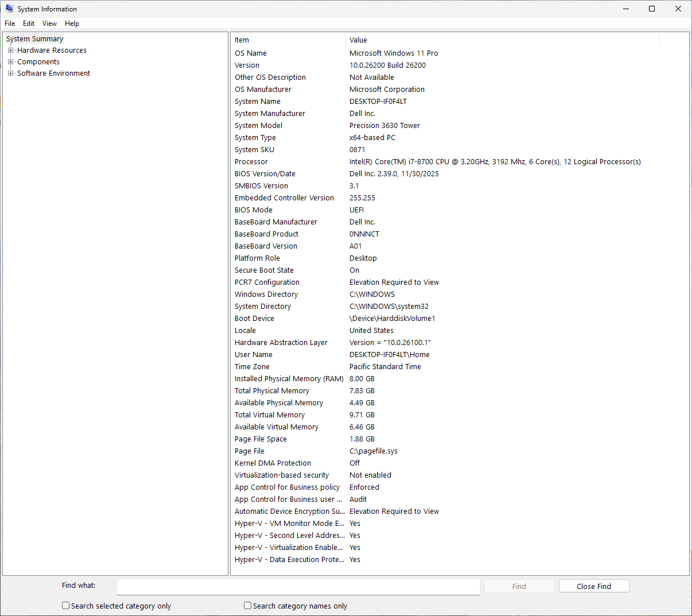Screen dimensions: 692x616
Task: Expand the Software Environment tree node
Action: point(10,73)
